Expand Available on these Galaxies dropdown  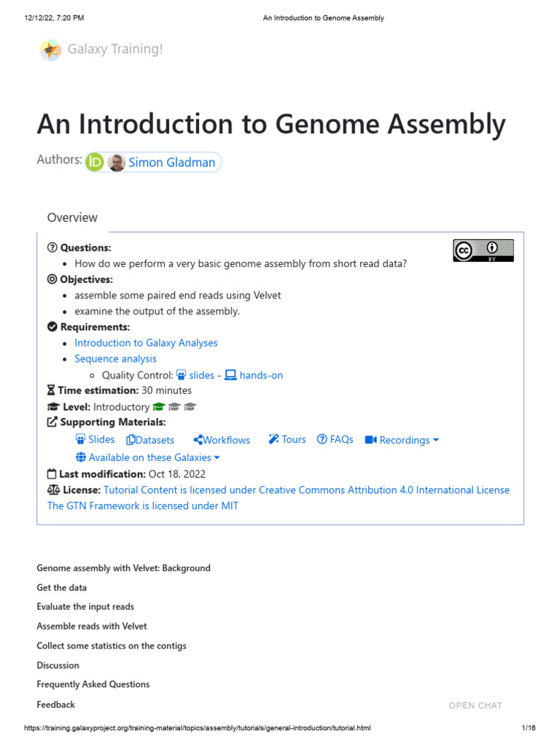tap(148, 457)
